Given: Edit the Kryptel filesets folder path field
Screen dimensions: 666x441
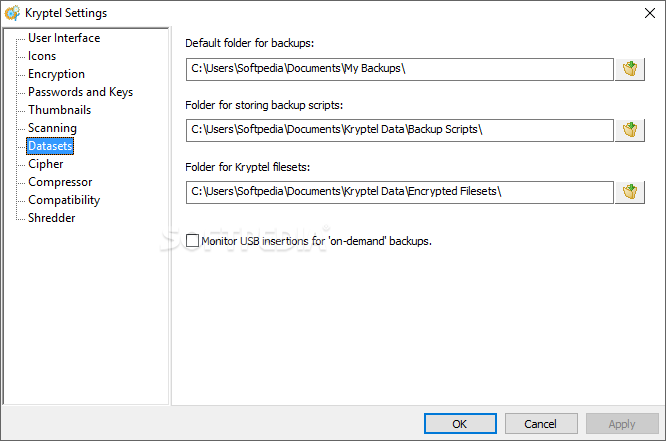Looking at the screenshot, I should 400,192.
